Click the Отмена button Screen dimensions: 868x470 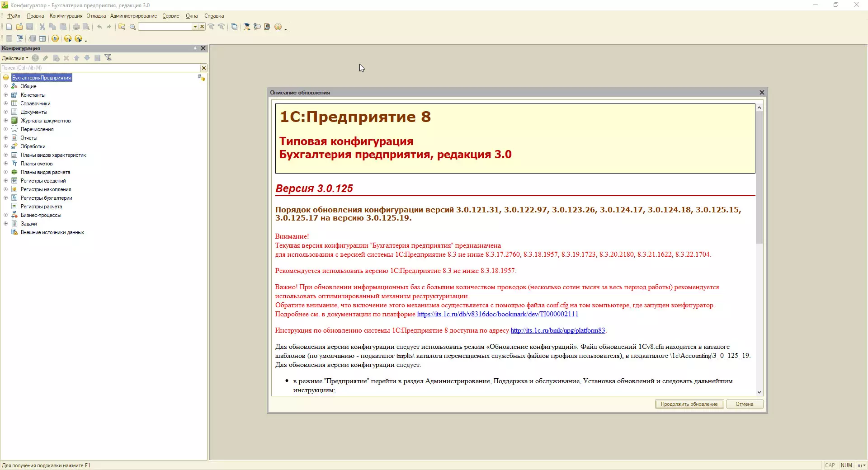click(744, 404)
